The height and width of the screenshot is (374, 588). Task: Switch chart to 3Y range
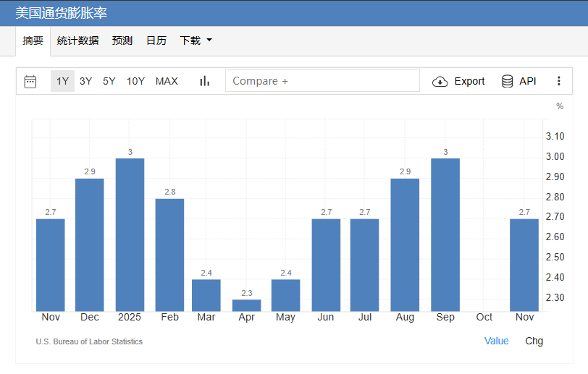(85, 81)
